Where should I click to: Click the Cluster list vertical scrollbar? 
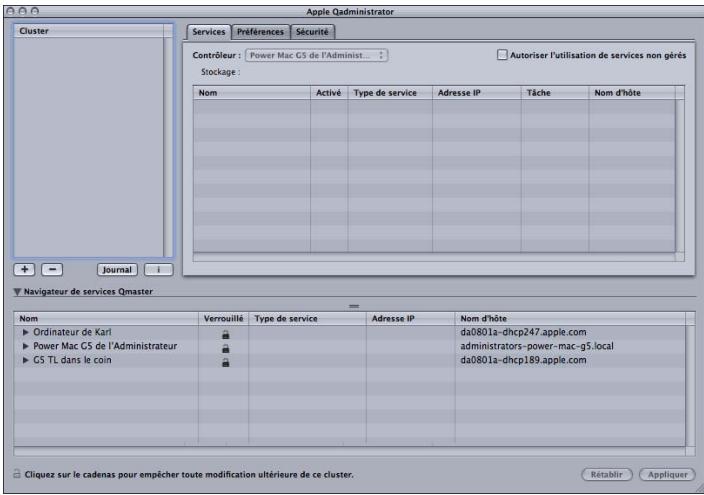(168, 147)
